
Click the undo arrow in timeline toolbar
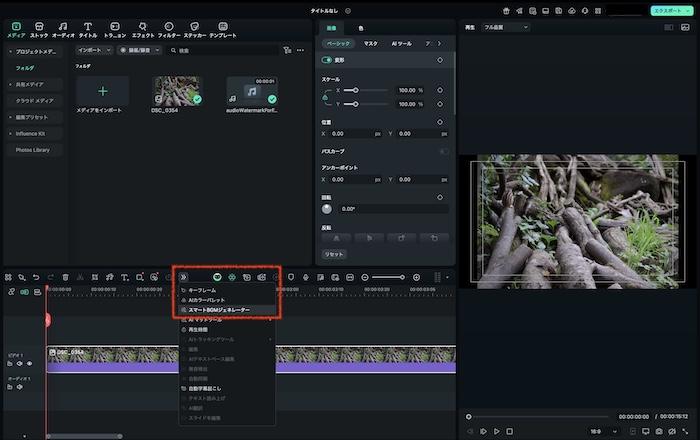(x=36, y=277)
